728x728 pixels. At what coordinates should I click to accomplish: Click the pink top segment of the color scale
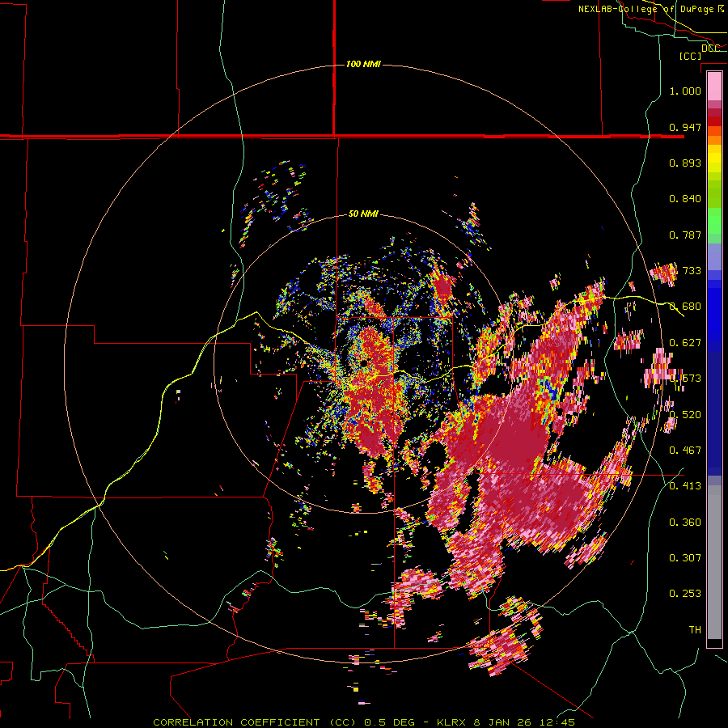[714, 87]
